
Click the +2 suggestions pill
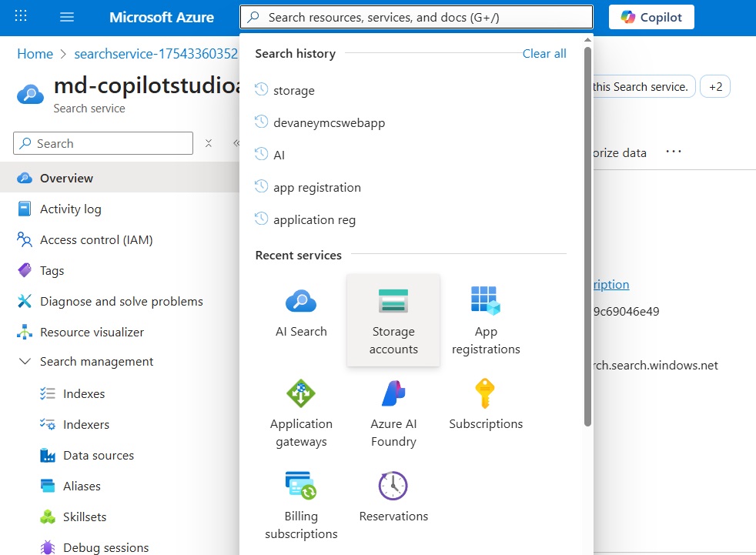(x=715, y=87)
